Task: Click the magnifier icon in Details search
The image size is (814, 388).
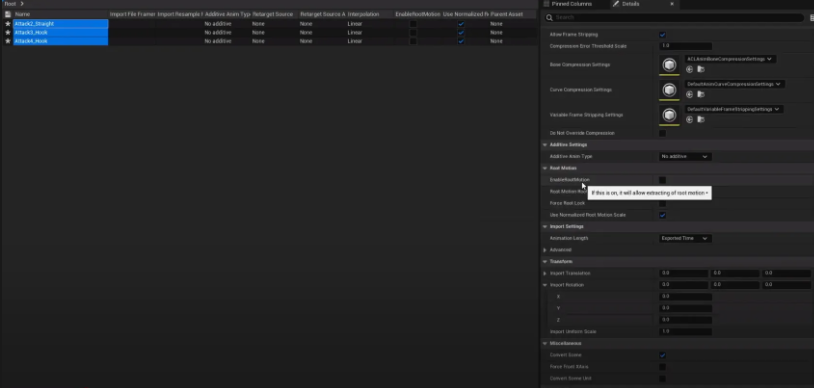Action: pos(549,18)
